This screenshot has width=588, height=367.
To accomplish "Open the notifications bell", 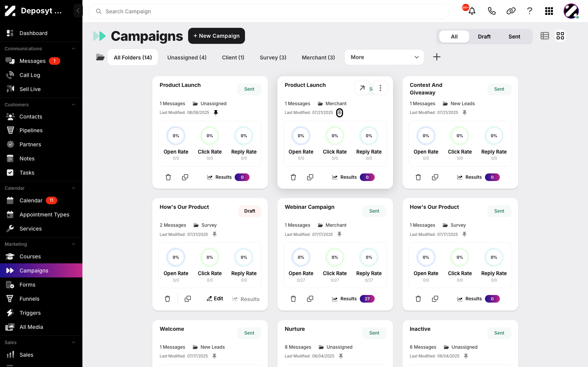I will [x=472, y=11].
